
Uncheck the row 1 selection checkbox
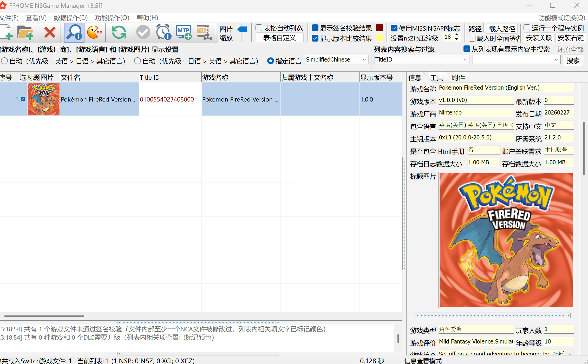(23, 99)
